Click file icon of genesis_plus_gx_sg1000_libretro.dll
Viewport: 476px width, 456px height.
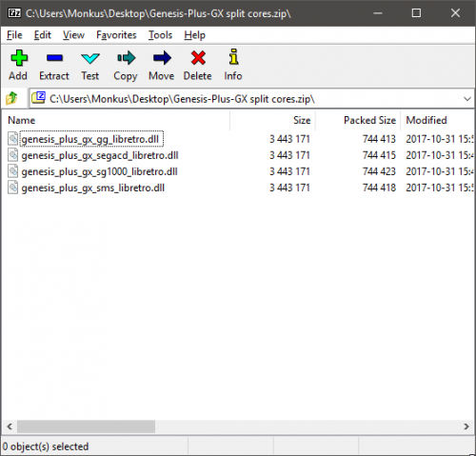tap(13, 171)
